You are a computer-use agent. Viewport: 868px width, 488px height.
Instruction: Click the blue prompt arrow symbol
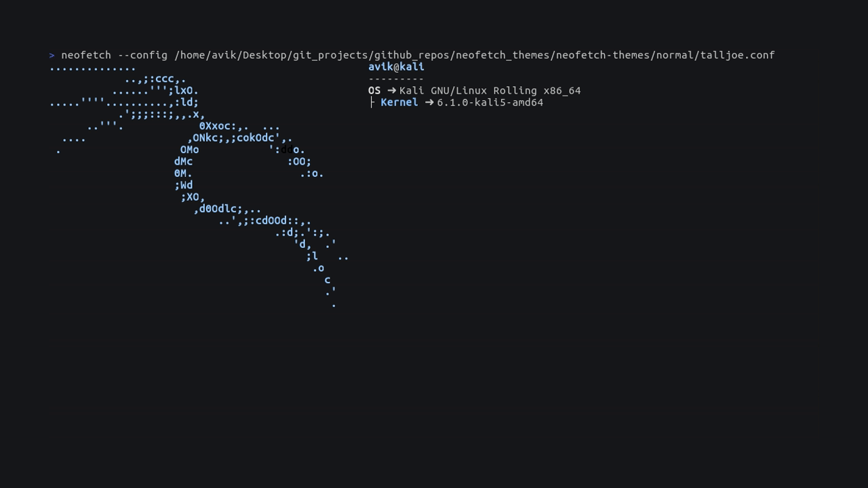tap(52, 56)
